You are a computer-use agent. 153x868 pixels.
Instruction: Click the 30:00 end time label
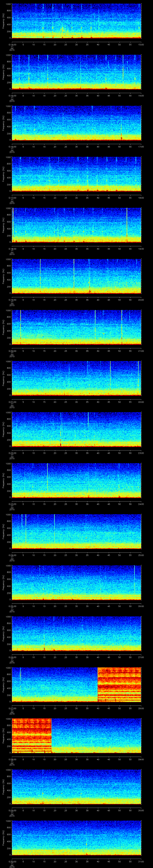(x=141, y=810)
